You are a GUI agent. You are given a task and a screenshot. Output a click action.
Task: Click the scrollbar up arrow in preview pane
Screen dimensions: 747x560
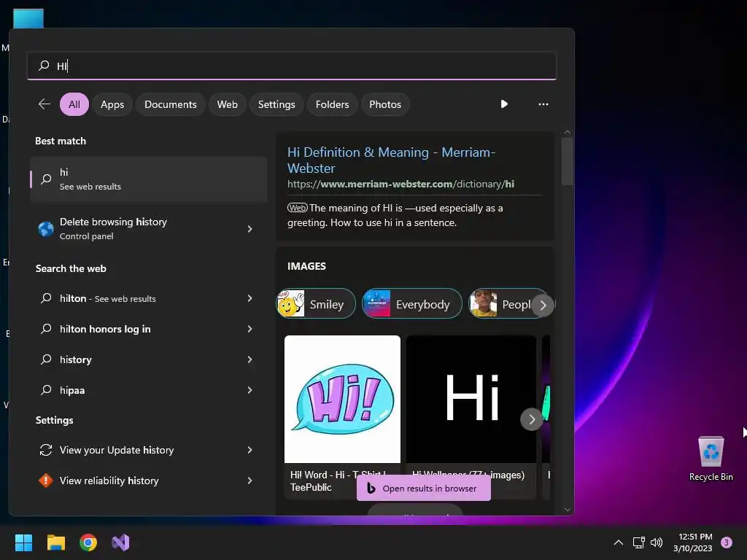(567, 132)
